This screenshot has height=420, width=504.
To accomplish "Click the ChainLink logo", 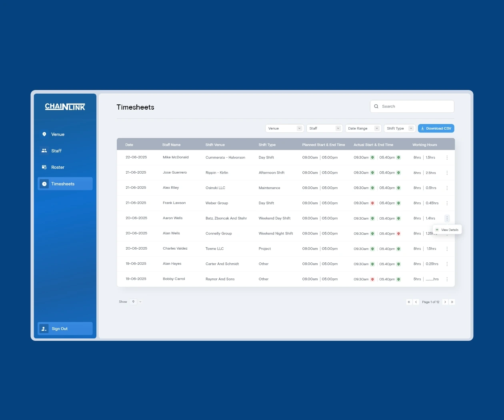I will [65, 106].
